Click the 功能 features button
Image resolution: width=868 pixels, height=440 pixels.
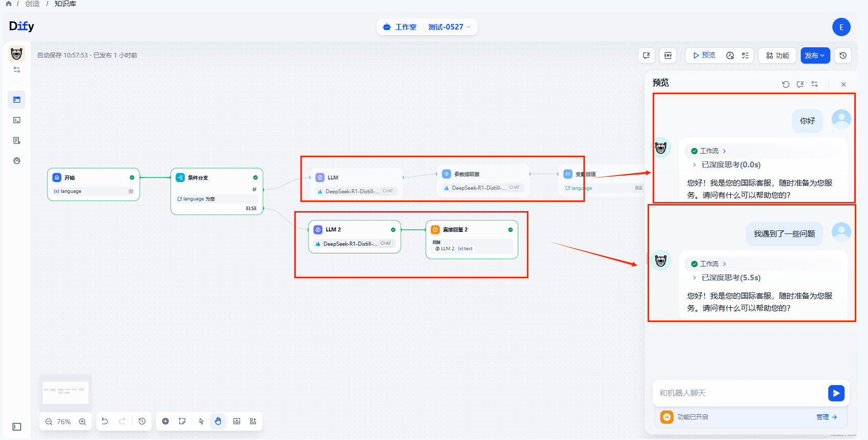click(777, 55)
